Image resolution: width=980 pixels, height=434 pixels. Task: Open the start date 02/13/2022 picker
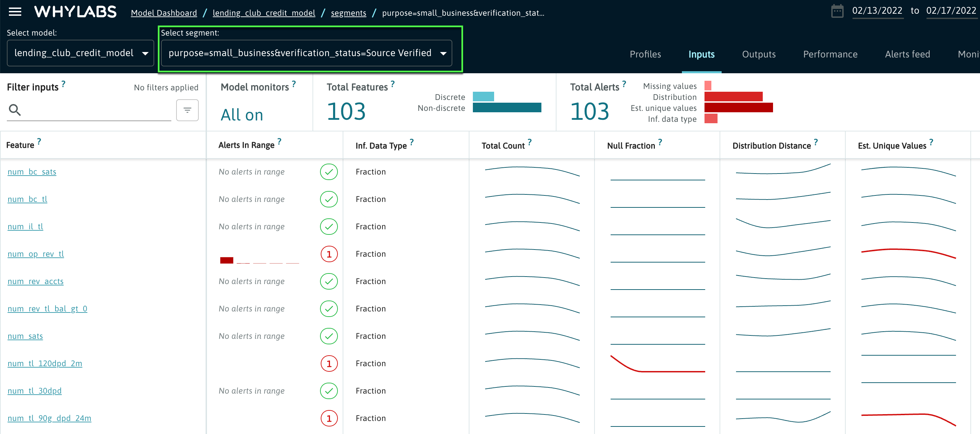click(x=877, y=11)
